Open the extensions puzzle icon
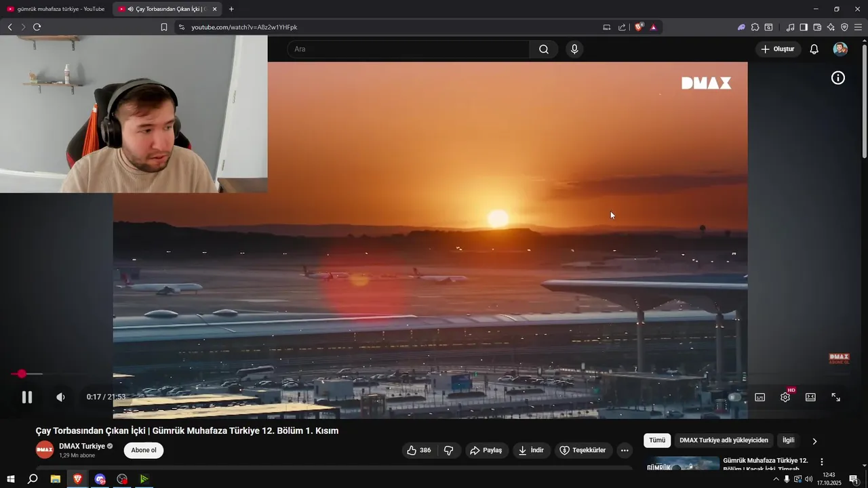Viewport: 868px width, 488px height. point(755,27)
